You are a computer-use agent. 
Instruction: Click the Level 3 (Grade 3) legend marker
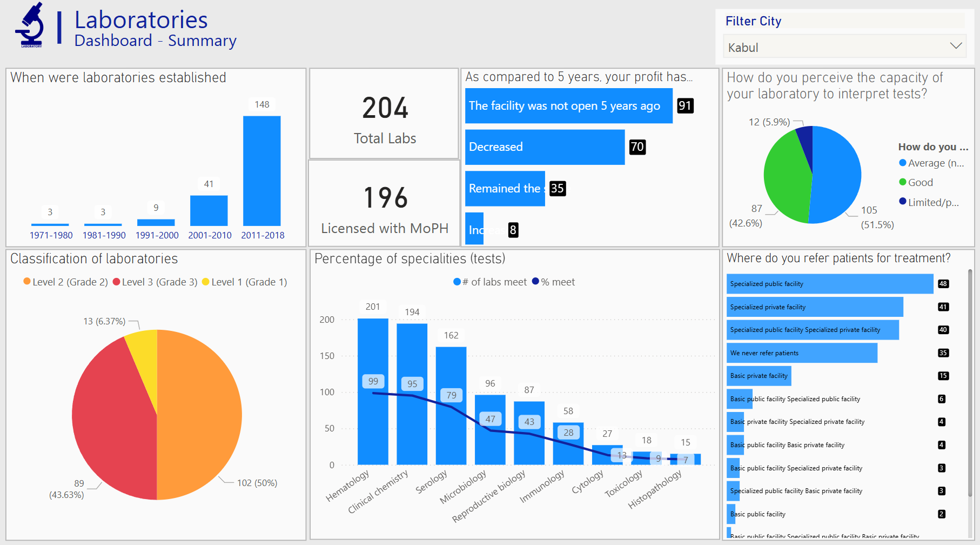[116, 282]
